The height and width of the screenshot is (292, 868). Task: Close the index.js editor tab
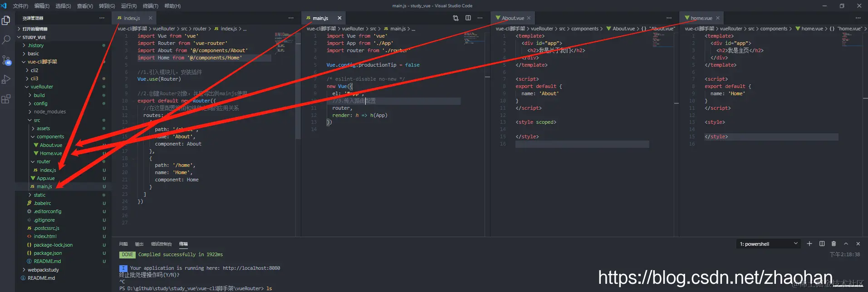click(x=150, y=18)
